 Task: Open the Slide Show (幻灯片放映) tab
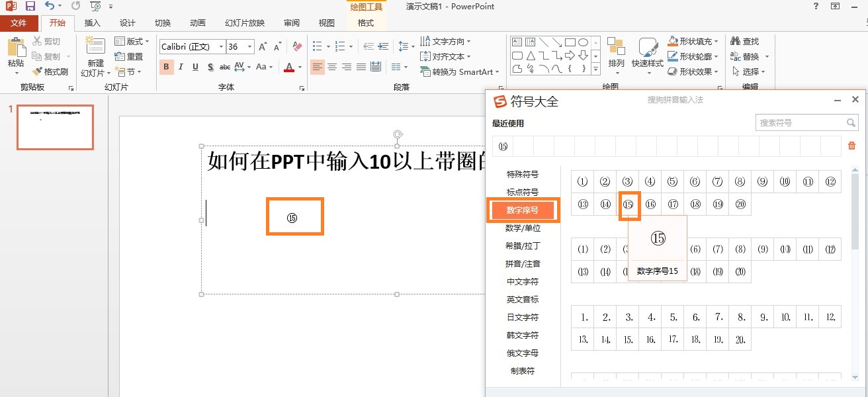pyautogui.click(x=245, y=23)
